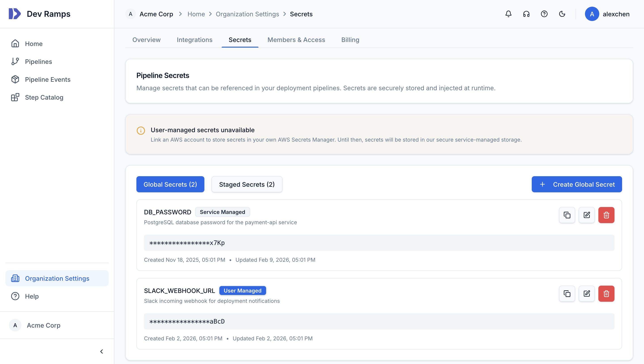Edit the SLACK_WEBHOOK_URL secret

(587, 293)
